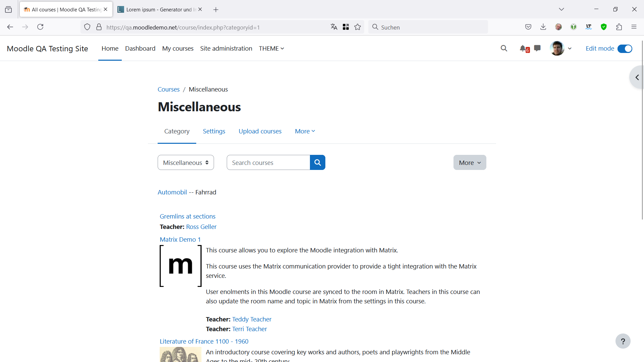Click the translate page icon in address bar
The height and width of the screenshot is (362, 644).
coord(334,27)
